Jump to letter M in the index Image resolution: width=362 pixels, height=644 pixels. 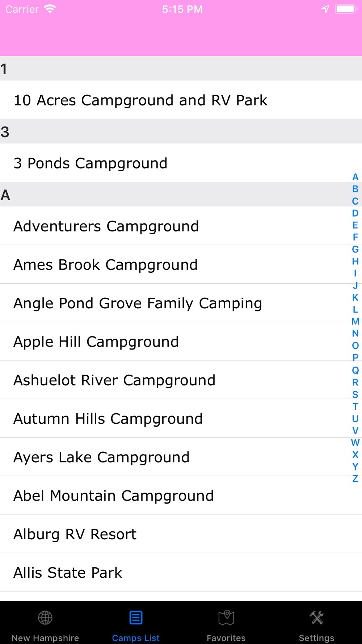(x=355, y=321)
